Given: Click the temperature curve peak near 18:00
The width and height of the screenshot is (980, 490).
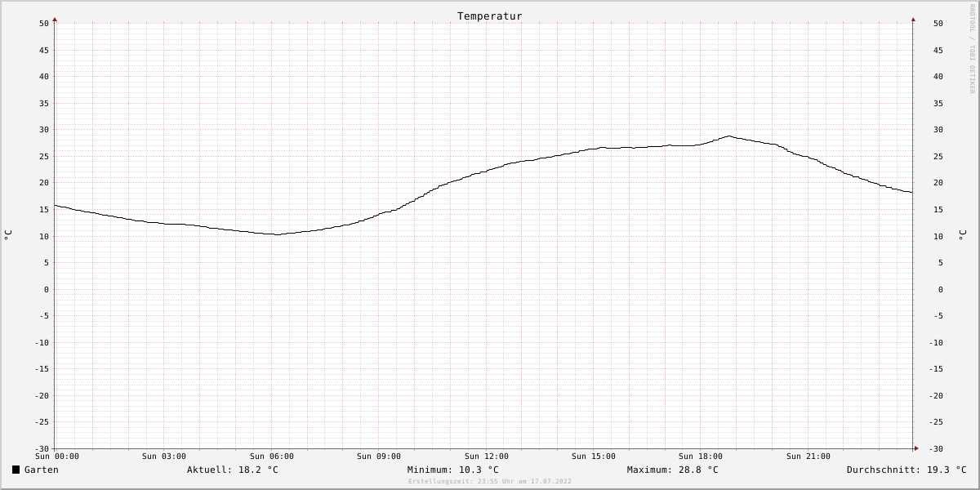Looking at the screenshot, I should coord(729,136).
